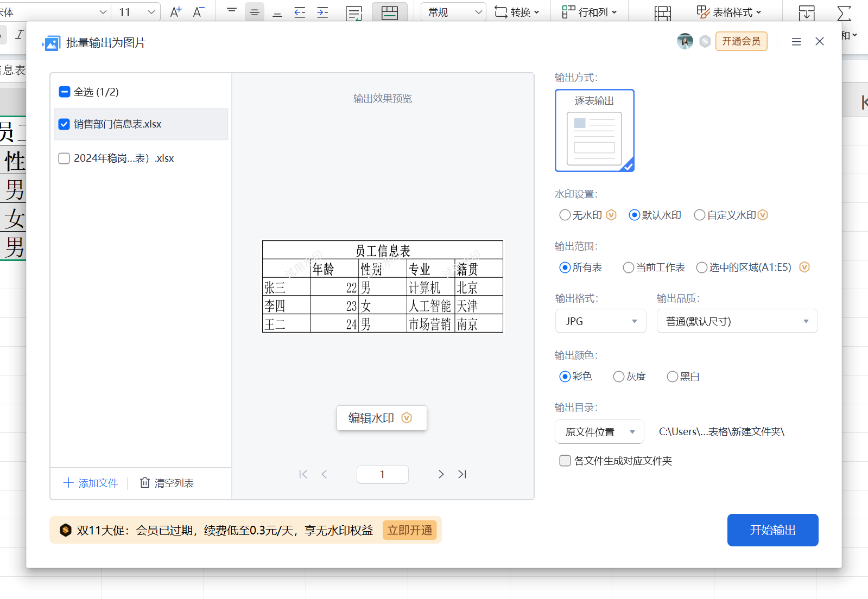Image resolution: width=868 pixels, height=599 pixels.
Task: Select 默认水印 default watermark option
Action: click(x=634, y=215)
